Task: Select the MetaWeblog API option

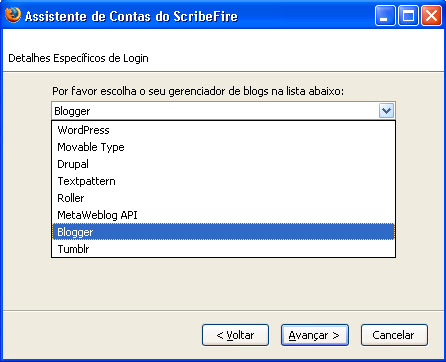Action: 223,215
